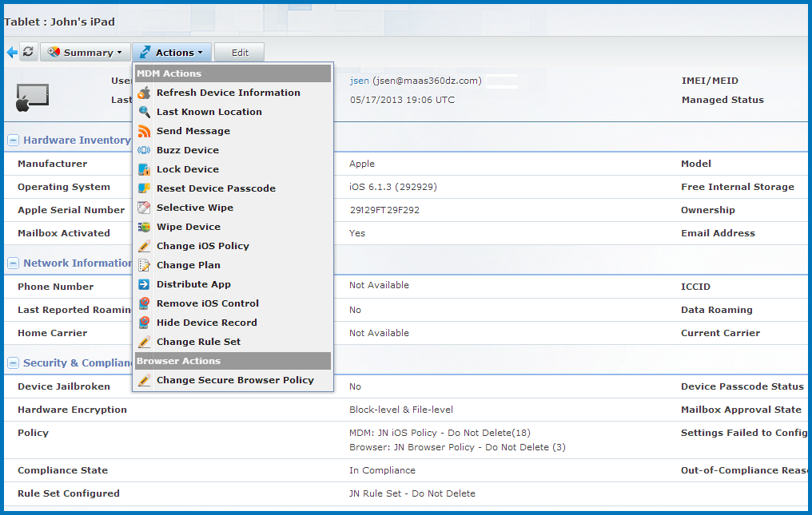Image resolution: width=812 pixels, height=515 pixels.
Task: Click the Compliance State label
Action: pos(62,470)
